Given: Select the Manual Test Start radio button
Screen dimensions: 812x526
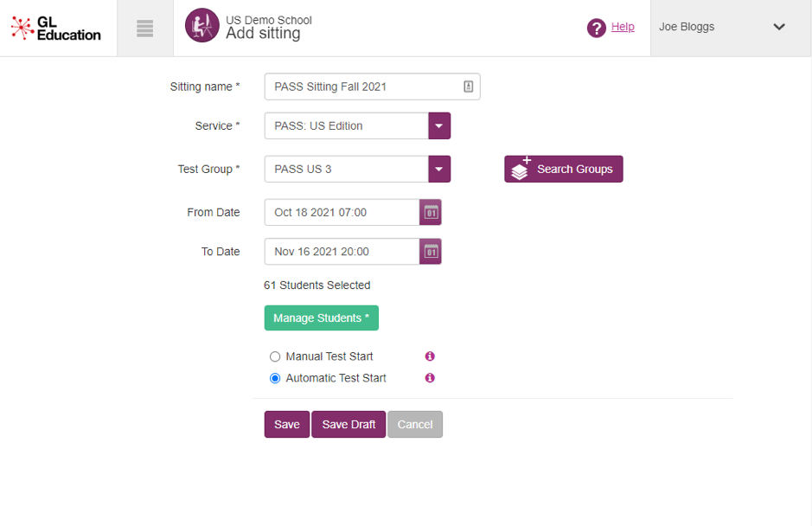Looking at the screenshot, I should click(x=275, y=356).
